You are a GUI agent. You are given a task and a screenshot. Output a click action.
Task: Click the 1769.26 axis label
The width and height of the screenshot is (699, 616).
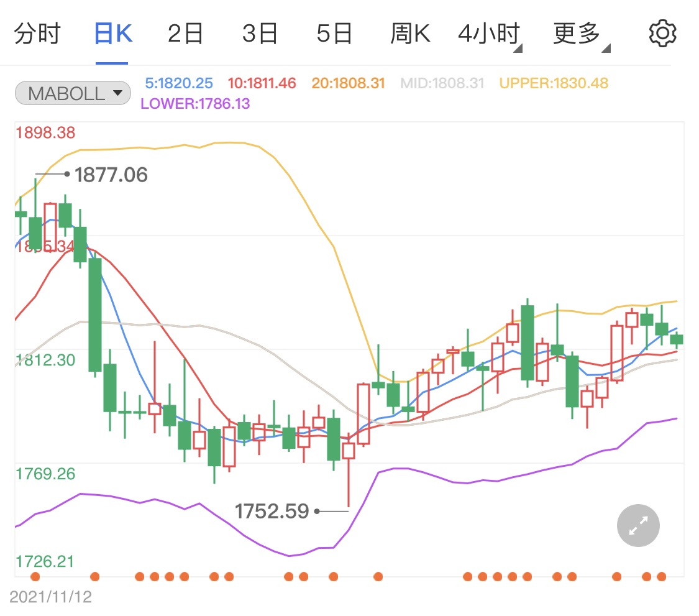click(x=45, y=474)
